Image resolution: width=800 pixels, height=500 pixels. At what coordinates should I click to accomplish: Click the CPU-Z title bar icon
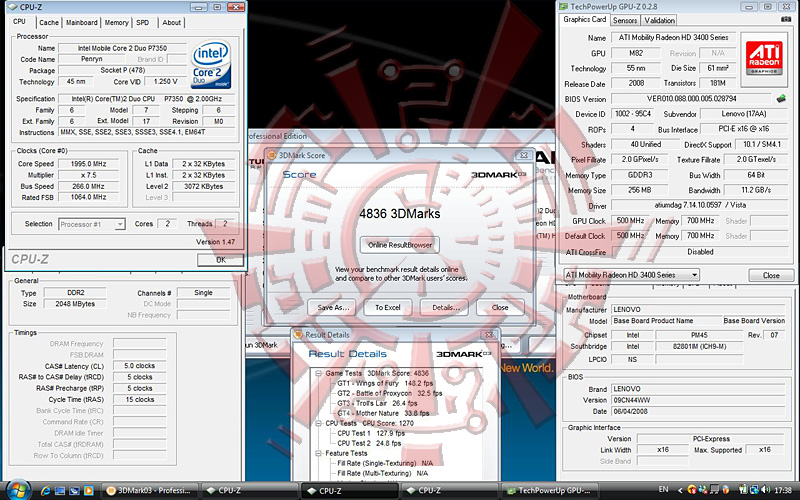12,7
